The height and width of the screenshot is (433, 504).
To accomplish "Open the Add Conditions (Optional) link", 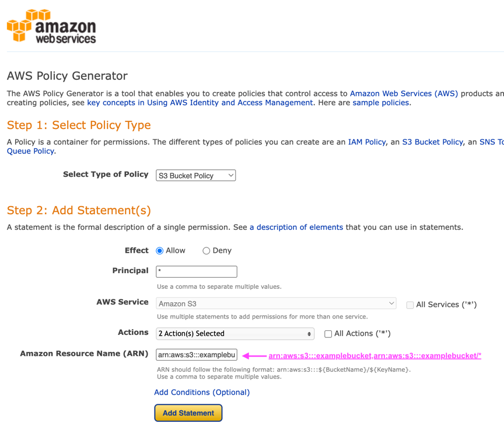I will 202,392.
